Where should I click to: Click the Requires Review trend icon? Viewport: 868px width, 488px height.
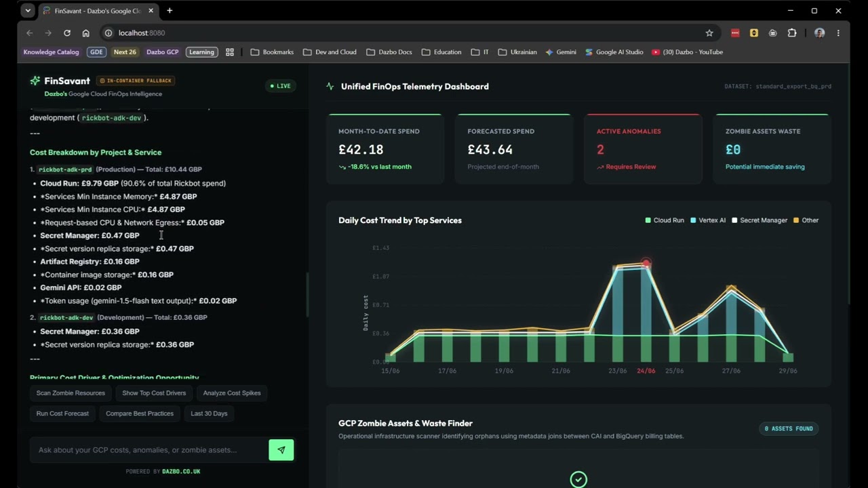[x=600, y=167]
